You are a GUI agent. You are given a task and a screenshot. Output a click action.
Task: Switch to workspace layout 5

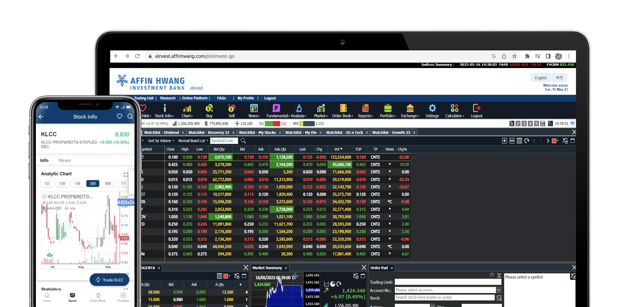tap(536, 123)
